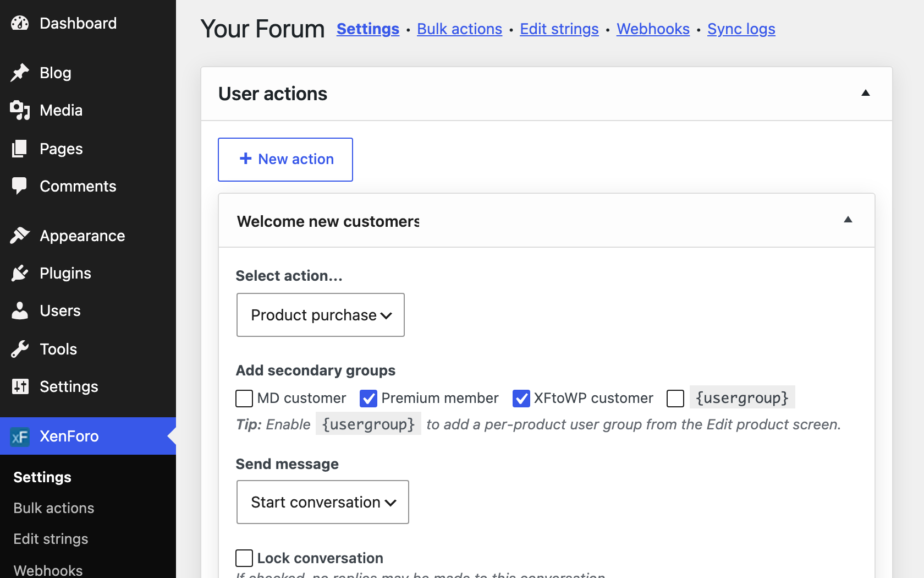The image size is (924, 578).
Task: Click the Dashboard gauge icon
Action: point(20,23)
